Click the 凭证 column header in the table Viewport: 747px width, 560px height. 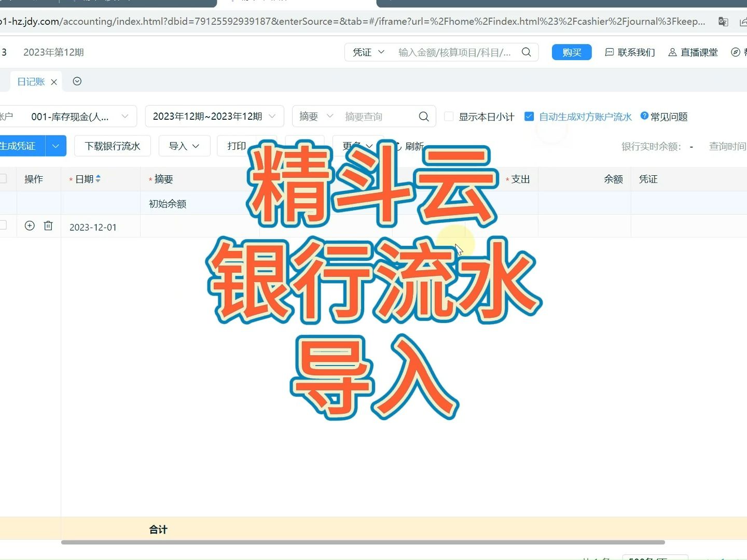(x=648, y=179)
